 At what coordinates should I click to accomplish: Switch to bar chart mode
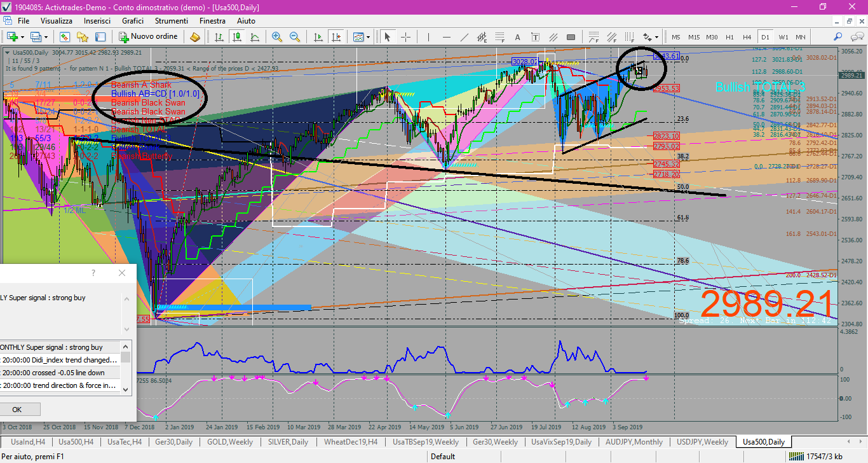[x=219, y=37]
